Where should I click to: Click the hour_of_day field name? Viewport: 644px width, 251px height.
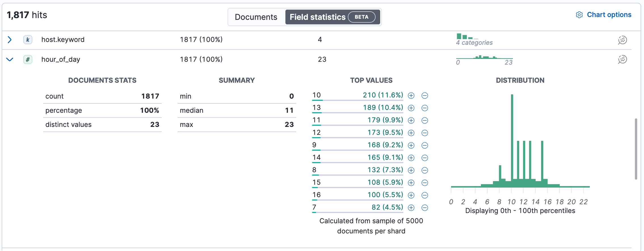(x=61, y=59)
